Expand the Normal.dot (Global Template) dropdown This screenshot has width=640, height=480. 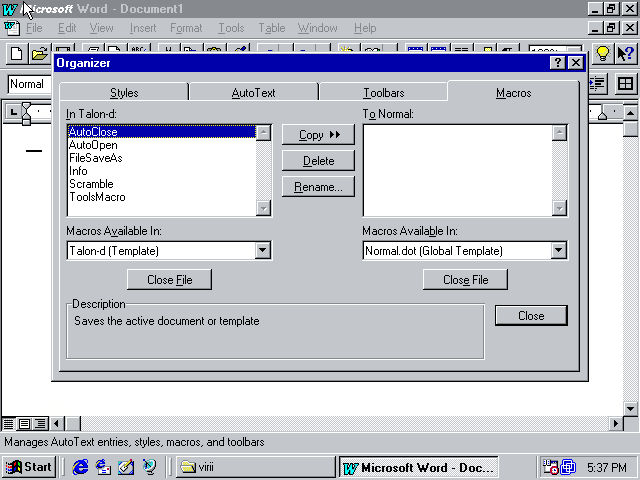(558, 250)
